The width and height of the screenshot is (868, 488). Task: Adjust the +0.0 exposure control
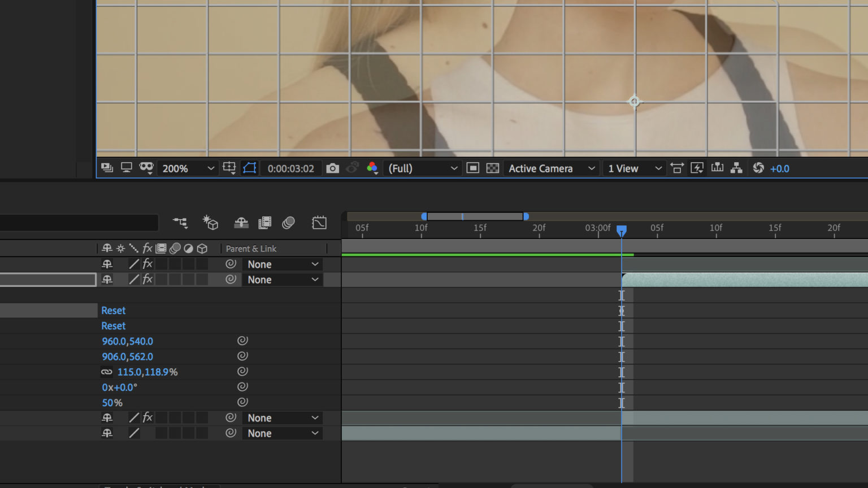pyautogui.click(x=780, y=168)
